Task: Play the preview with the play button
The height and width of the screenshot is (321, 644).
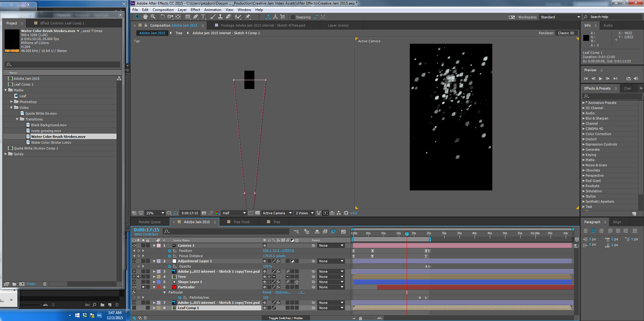Action: click(600, 78)
